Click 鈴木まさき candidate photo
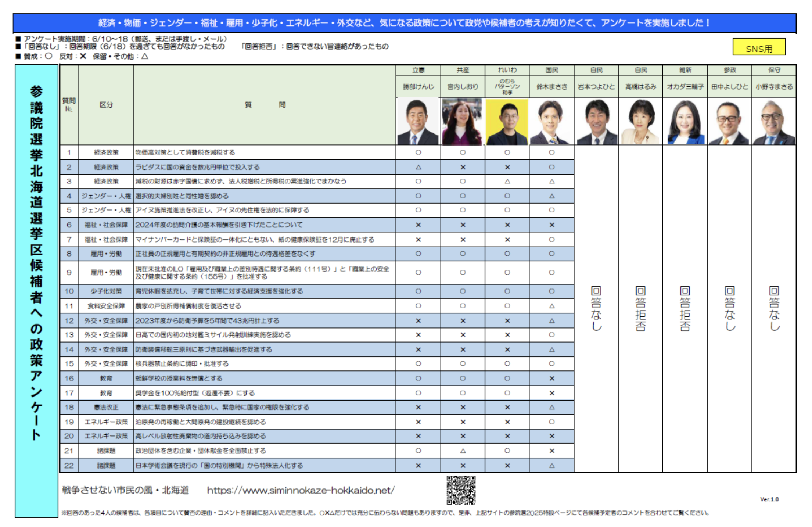The width and height of the screenshot is (812, 527). (x=551, y=122)
